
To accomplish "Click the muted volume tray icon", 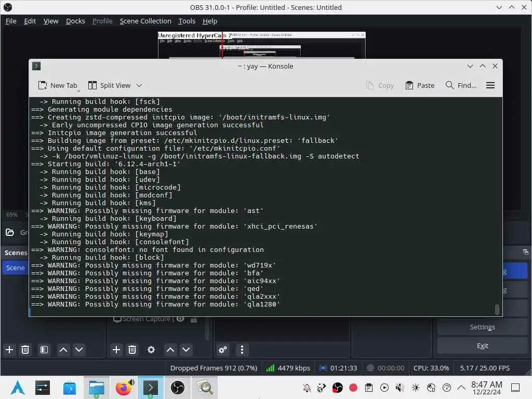I will (x=400, y=388).
